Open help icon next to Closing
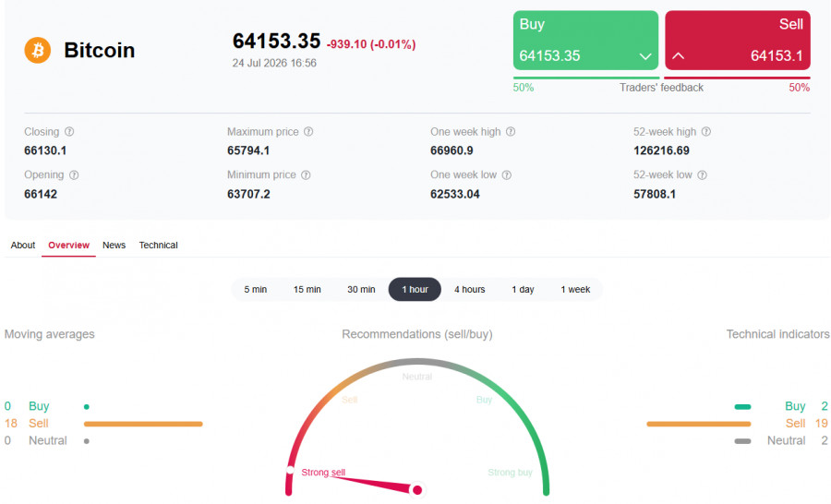 point(69,131)
